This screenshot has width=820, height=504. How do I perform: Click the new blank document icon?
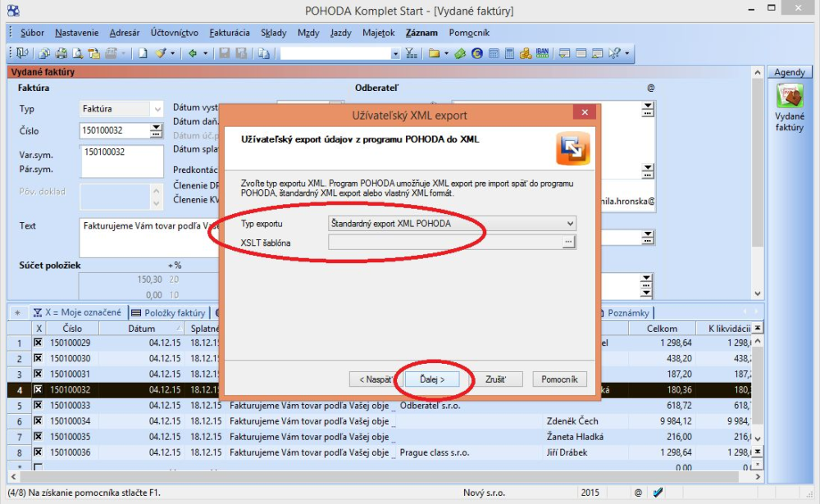[142, 52]
